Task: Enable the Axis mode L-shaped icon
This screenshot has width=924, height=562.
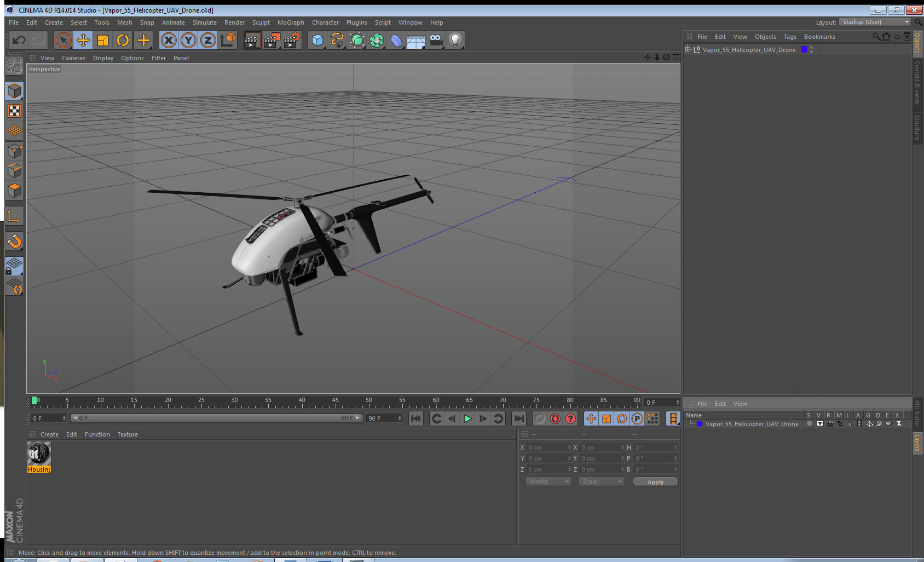Action: click(x=14, y=216)
